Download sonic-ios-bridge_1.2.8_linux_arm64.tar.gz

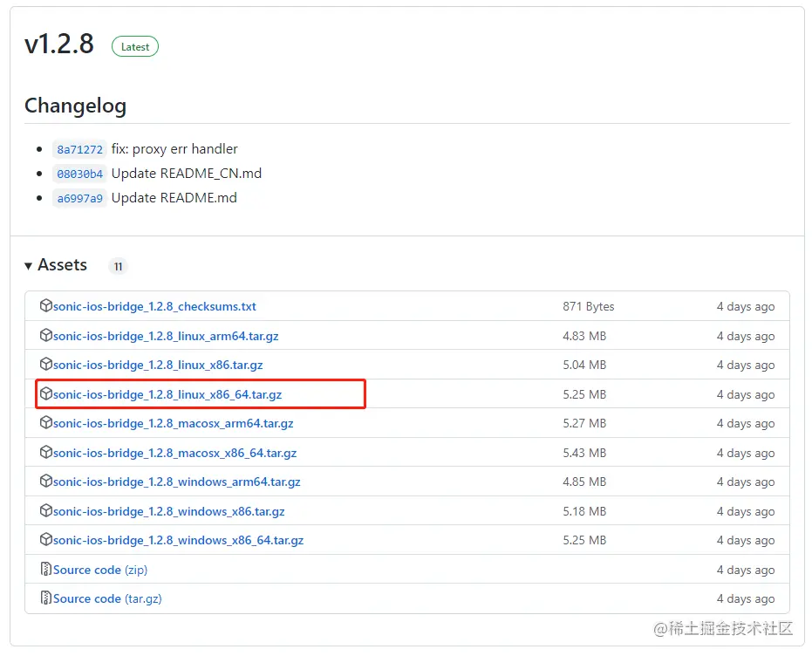point(166,336)
